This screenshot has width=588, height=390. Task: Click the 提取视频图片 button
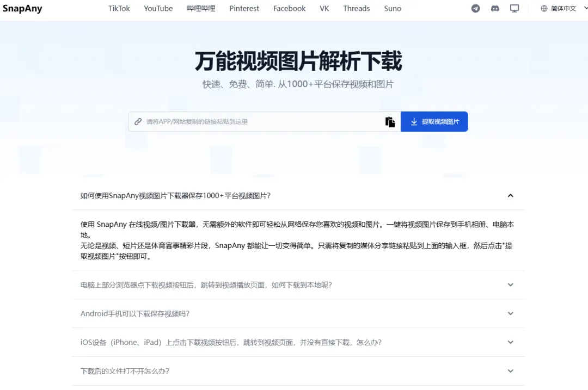pyautogui.click(x=434, y=121)
